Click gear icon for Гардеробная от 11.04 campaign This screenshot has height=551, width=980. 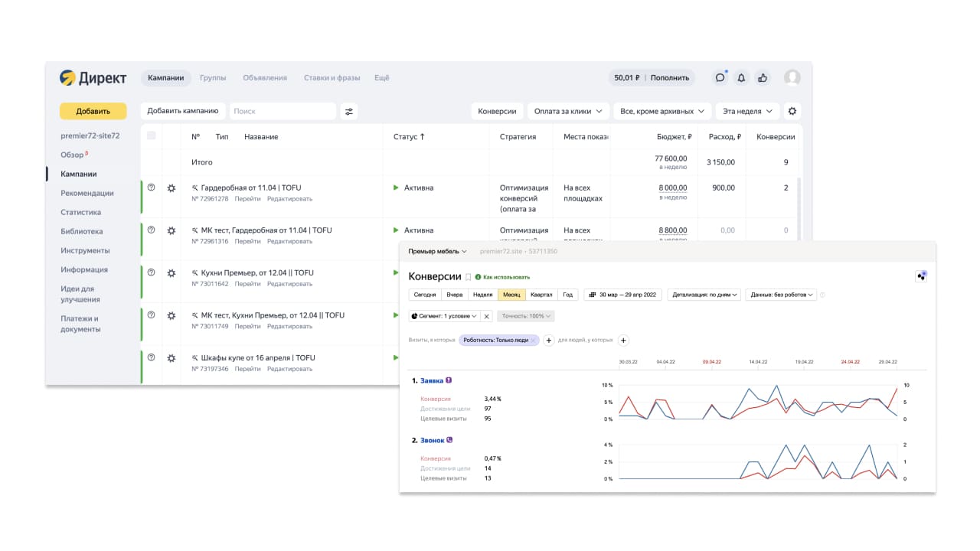pyautogui.click(x=171, y=188)
